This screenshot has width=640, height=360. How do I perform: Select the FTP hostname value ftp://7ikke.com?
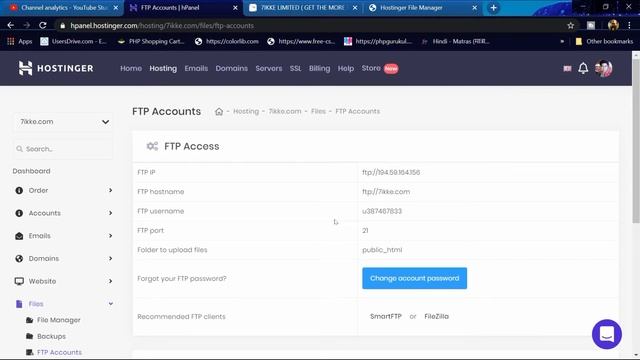[386, 192]
